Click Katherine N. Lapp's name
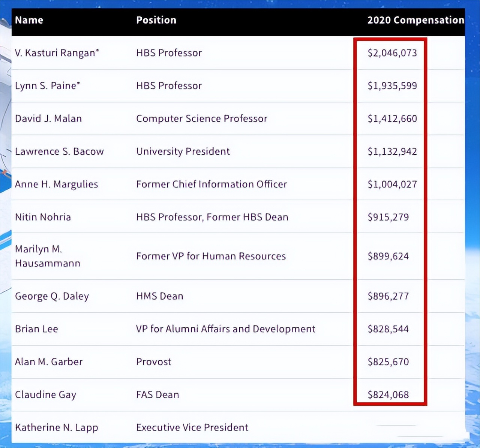Viewport: 480px width, 448px height. [x=56, y=427]
